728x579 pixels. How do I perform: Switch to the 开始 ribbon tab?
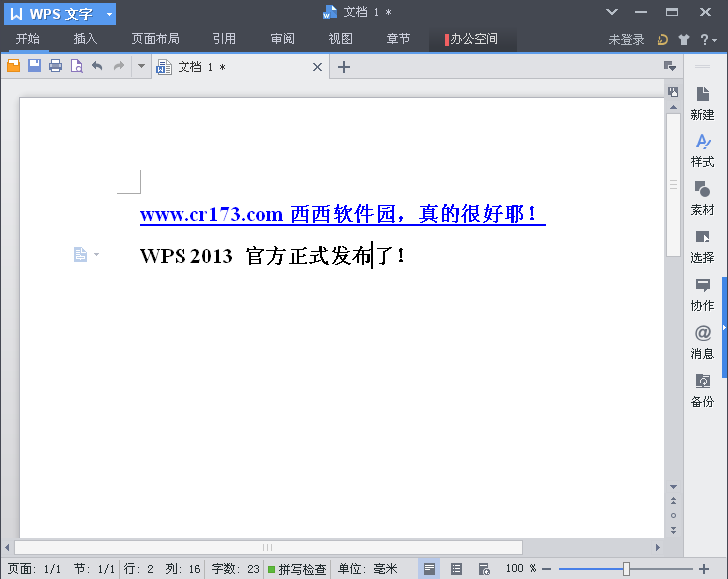(x=27, y=39)
